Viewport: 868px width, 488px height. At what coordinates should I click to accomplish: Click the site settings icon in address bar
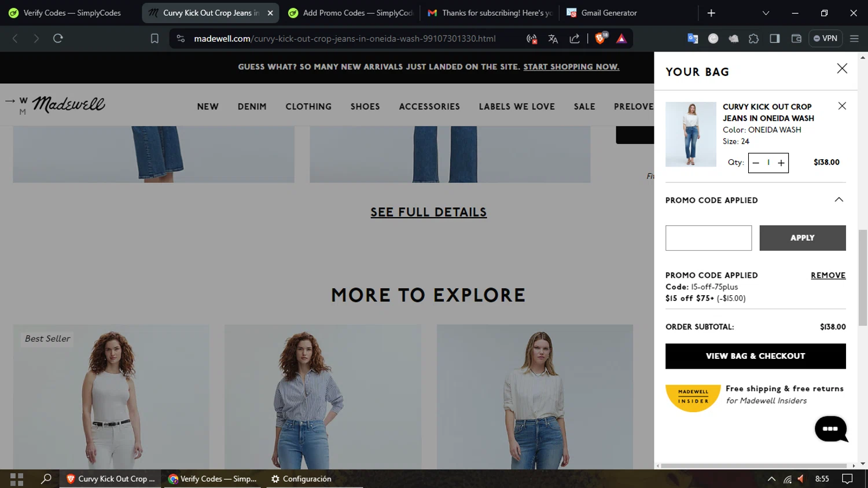pyautogui.click(x=181, y=38)
